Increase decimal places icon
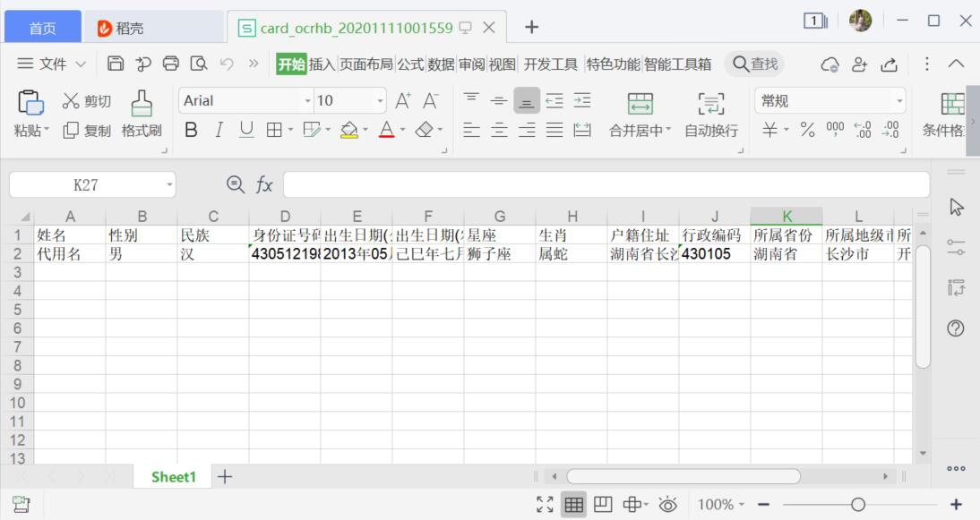Image resolution: width=980 pixels, height=520 pixels. 863,130
